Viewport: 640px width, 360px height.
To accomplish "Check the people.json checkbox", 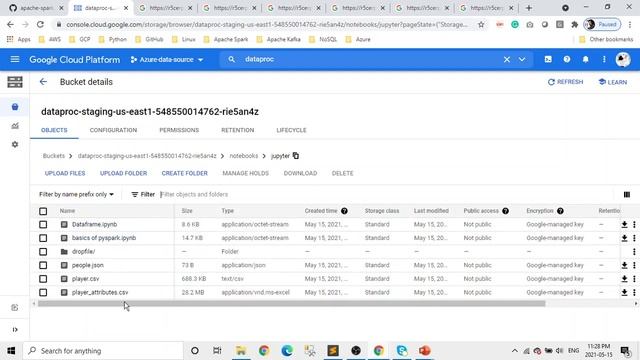I will pos(43,265).
